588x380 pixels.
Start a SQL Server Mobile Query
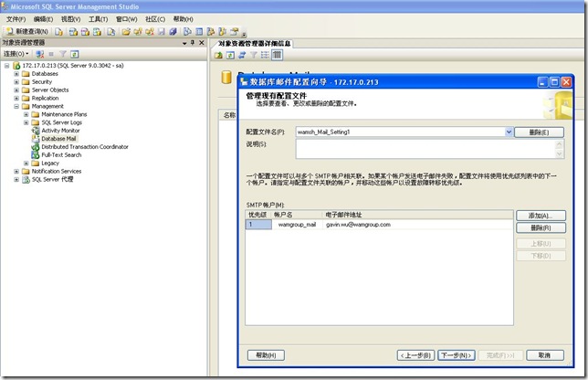click(111, 31)
